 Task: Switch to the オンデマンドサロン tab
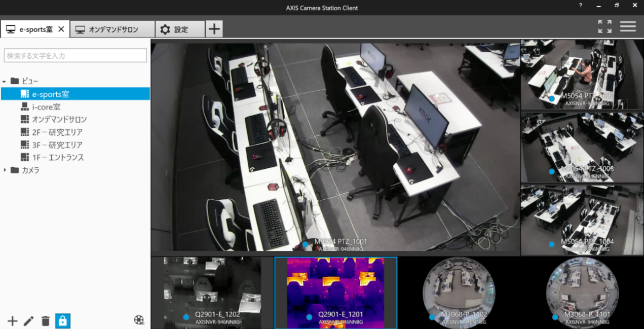click(x=112, y=29)
